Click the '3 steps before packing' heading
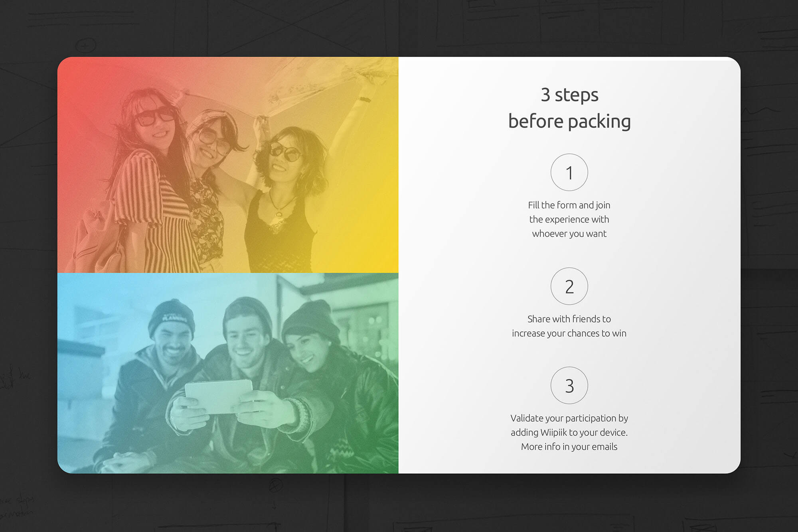Image resolution: width=798 pixels, height=532 pixels. point(569,96)
